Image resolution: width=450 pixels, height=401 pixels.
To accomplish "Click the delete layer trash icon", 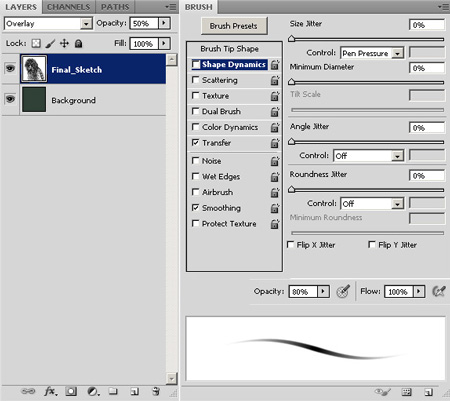I will coord(156,391).
